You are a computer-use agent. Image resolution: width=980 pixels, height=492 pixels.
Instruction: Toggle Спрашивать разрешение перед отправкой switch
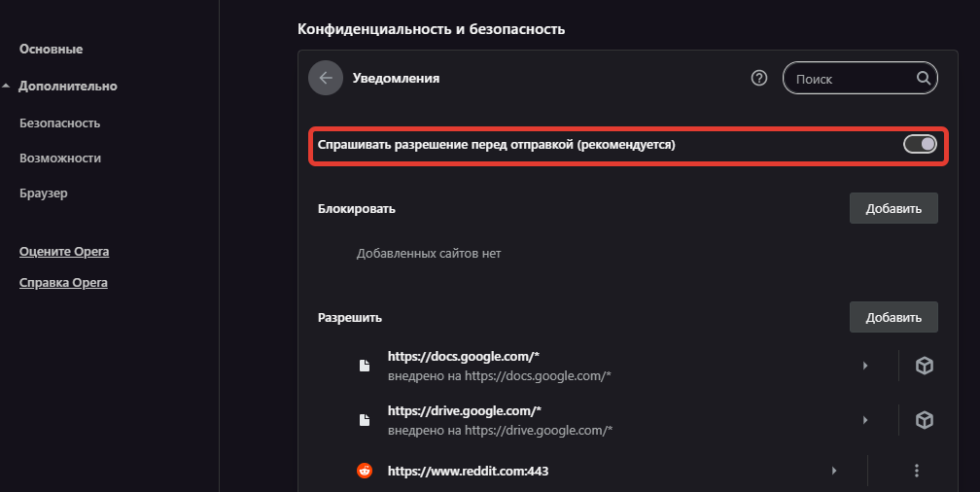point(920,145)
